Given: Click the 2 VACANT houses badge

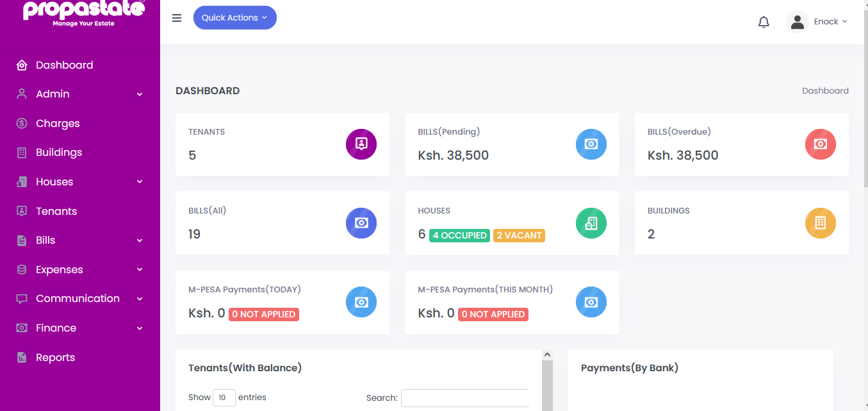Looking at the screenshot, I should (x=519, y=235).
